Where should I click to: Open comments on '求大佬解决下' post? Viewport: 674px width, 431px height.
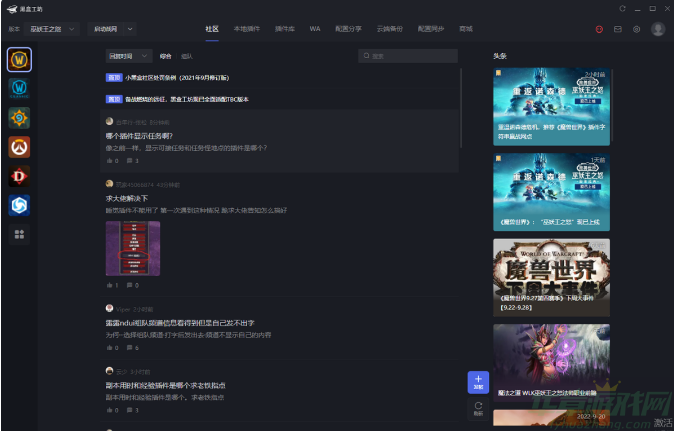click(132, 285)
